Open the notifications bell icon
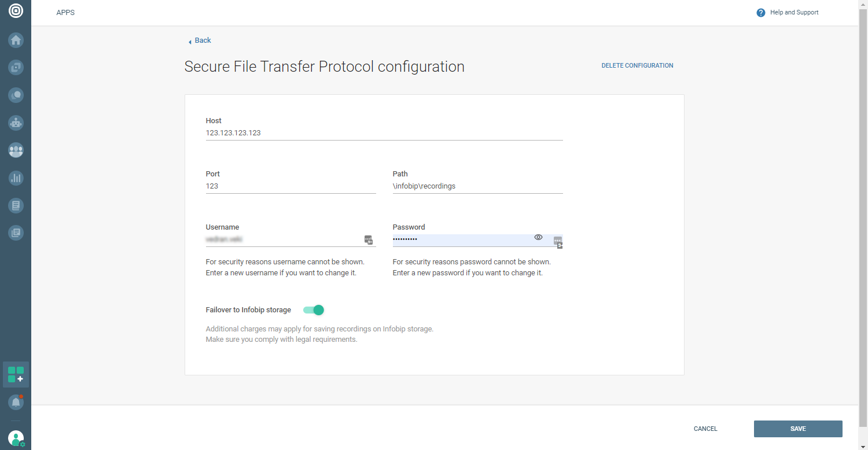 [16, 401]
